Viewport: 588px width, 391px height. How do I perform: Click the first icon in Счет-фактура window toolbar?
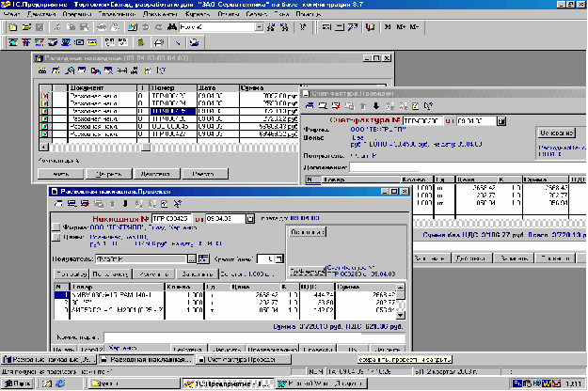point(310,106)
